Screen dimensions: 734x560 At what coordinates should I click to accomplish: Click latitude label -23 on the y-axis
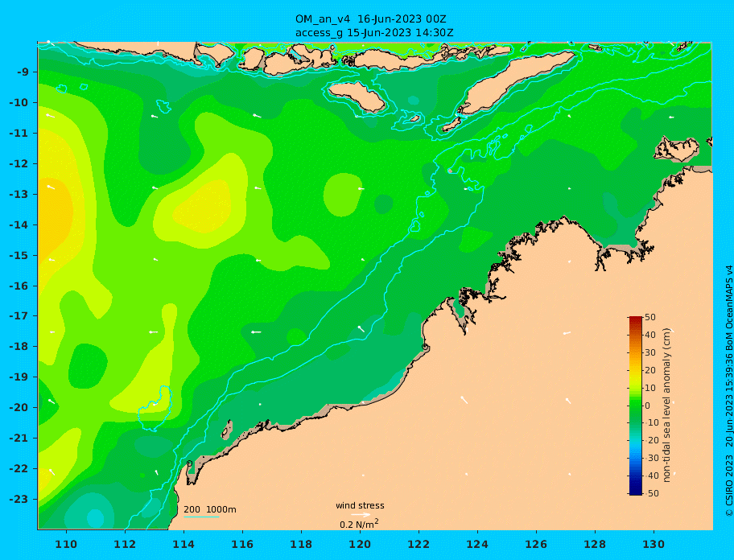(19, 499)
